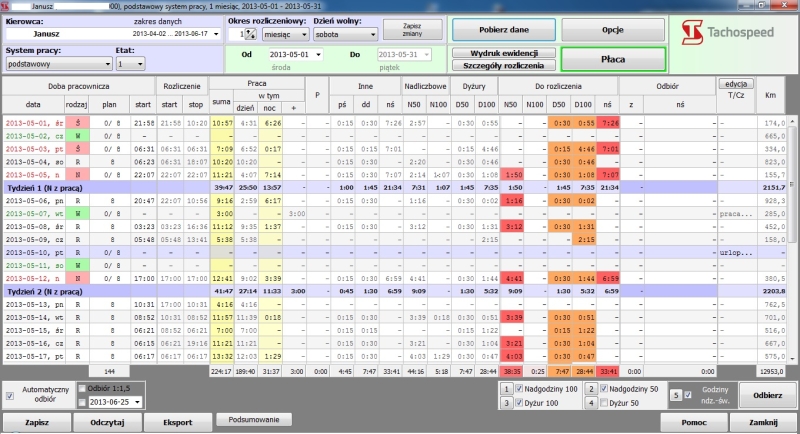This screenshot has width=800, height=434.
Task: Click the Odczytaj button
Action: point(107,422)
